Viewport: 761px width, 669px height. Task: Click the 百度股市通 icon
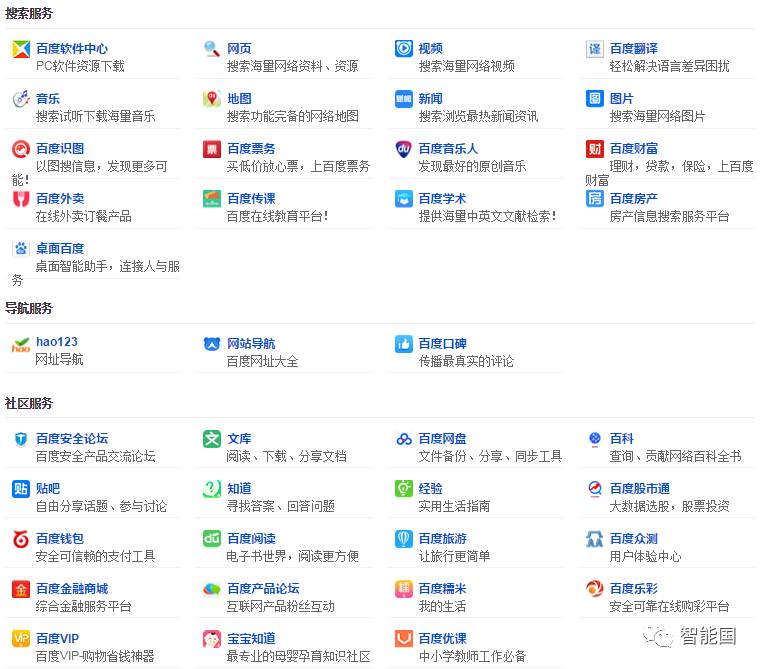tap(595, 489)
